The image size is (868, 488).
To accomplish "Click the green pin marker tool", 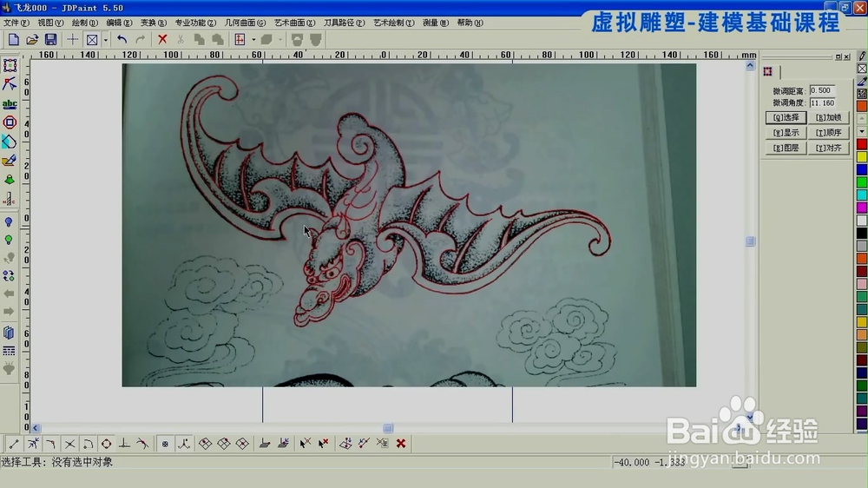I will point(9,241).
